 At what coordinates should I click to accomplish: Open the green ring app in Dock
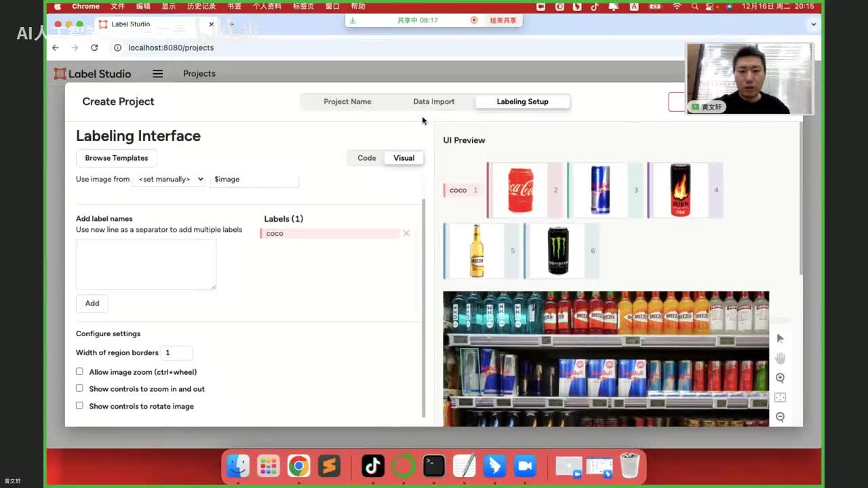(x=403, y=466)
